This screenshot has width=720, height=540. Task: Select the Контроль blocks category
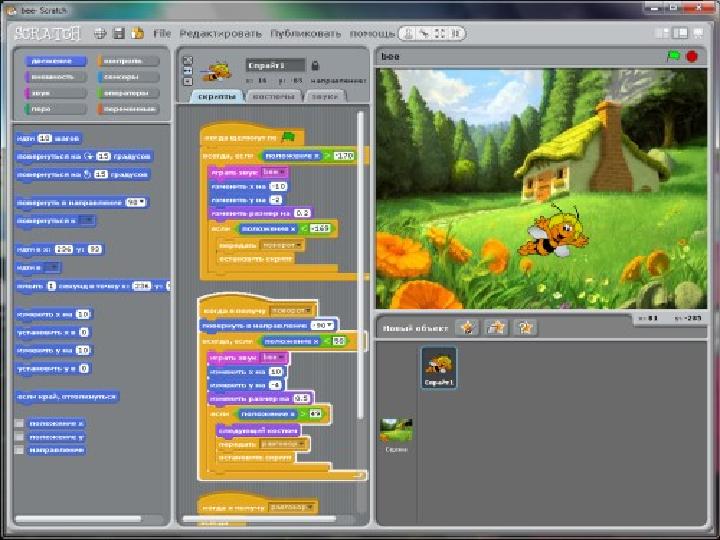click(x=128, y=61)
